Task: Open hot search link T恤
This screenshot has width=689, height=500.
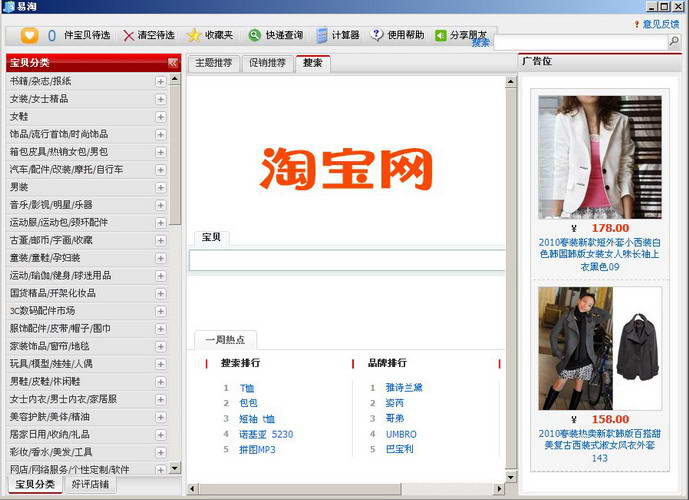Action: (x=247, y=388)
